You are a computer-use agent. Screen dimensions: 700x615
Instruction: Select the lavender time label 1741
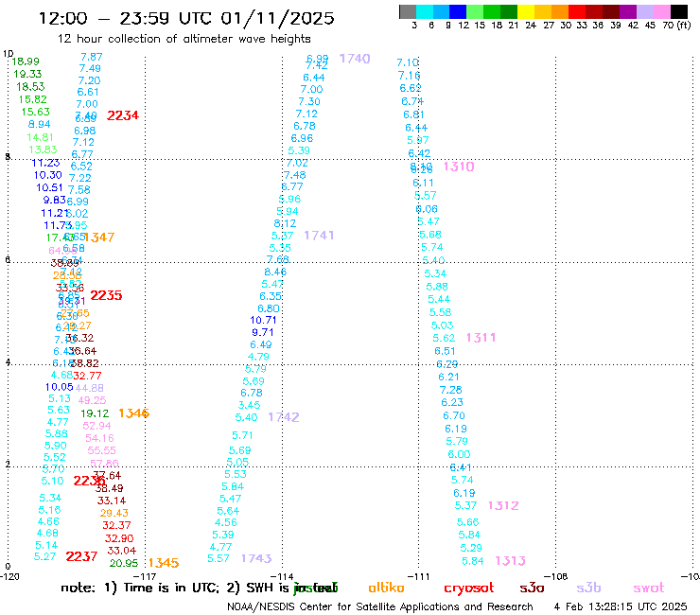(319, 235)
